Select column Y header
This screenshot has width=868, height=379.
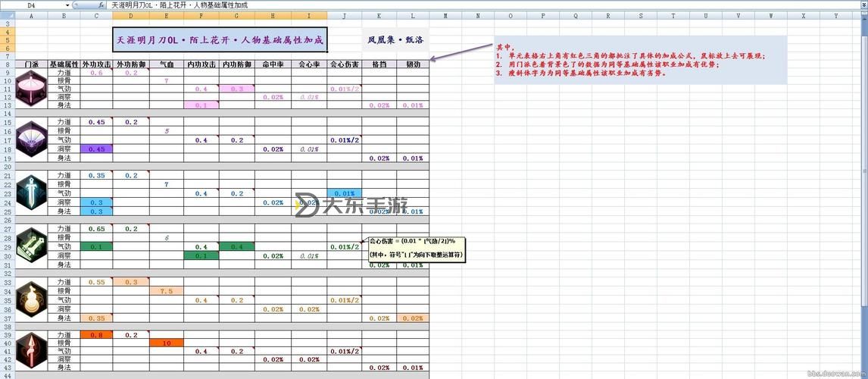pos(836,16)
